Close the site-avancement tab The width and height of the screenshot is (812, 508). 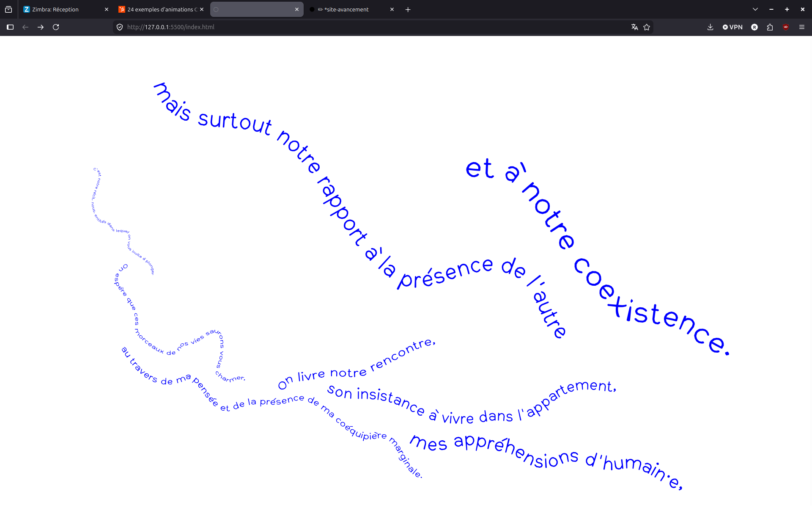pos(392,9)
